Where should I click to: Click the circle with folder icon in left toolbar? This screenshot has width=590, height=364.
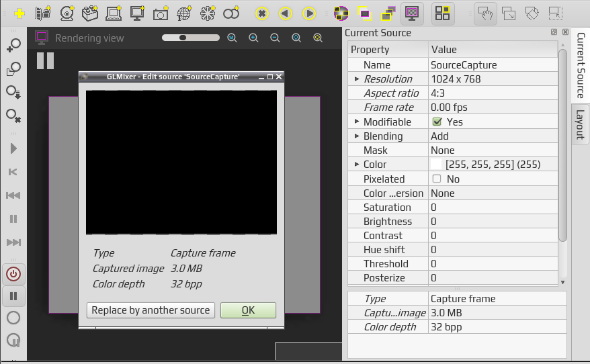point(13,69)
